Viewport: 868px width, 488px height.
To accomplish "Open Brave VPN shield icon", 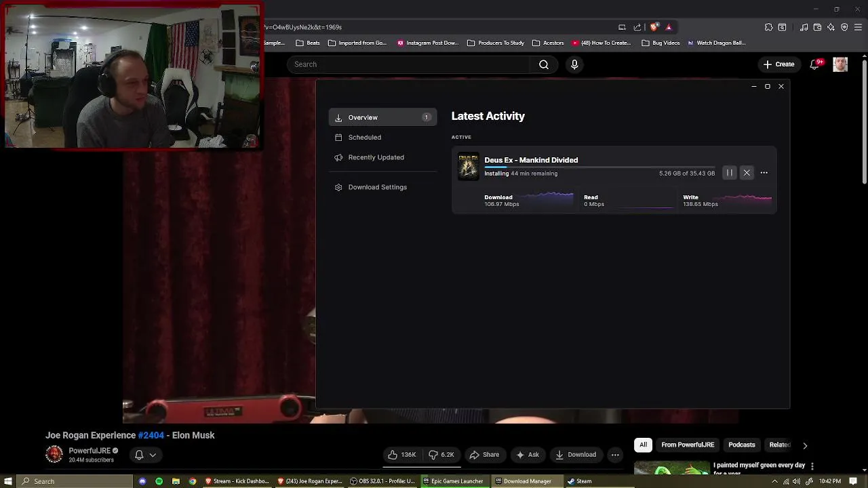I will point(844,27).
